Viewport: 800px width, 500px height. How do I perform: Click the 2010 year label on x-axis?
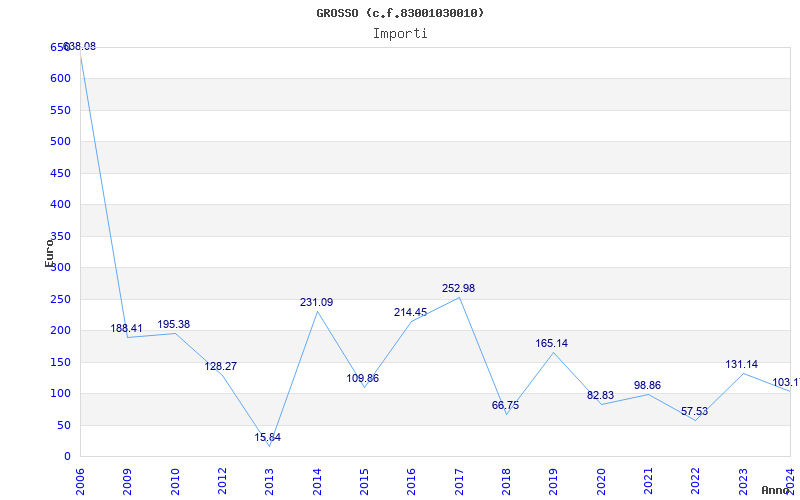(x=174, y=482)
